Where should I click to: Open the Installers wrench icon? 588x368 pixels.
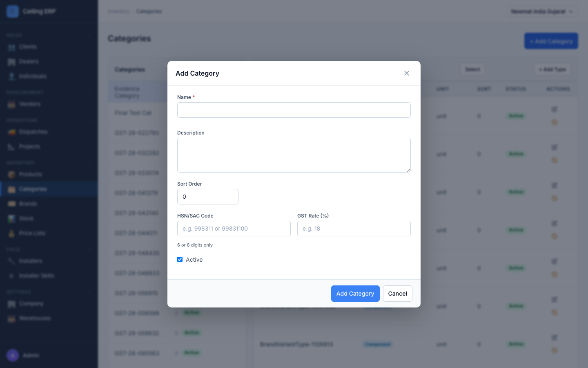(x=11, y=261)
